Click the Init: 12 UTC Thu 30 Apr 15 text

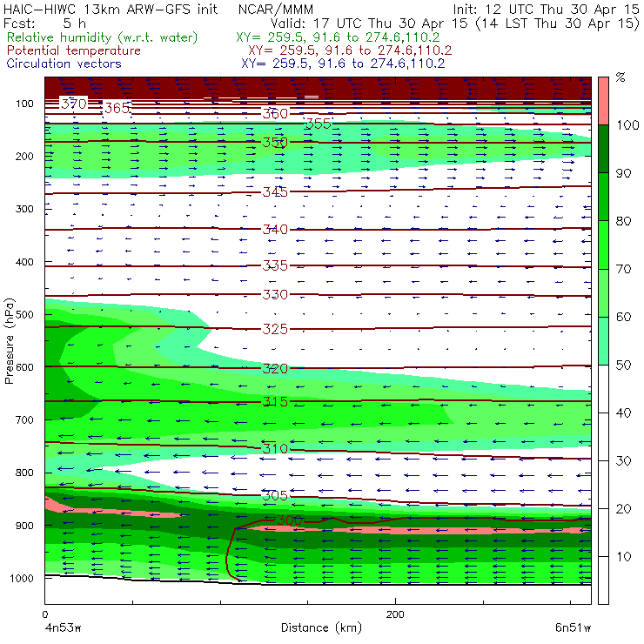pos(546,10)
